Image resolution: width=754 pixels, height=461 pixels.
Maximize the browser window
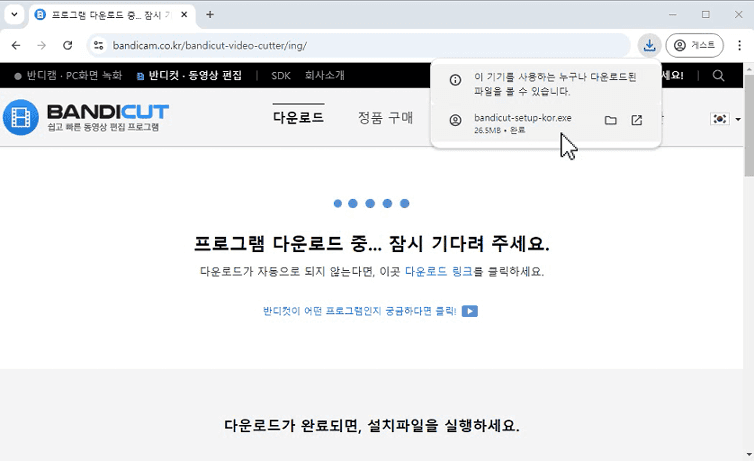pos(705,14)
